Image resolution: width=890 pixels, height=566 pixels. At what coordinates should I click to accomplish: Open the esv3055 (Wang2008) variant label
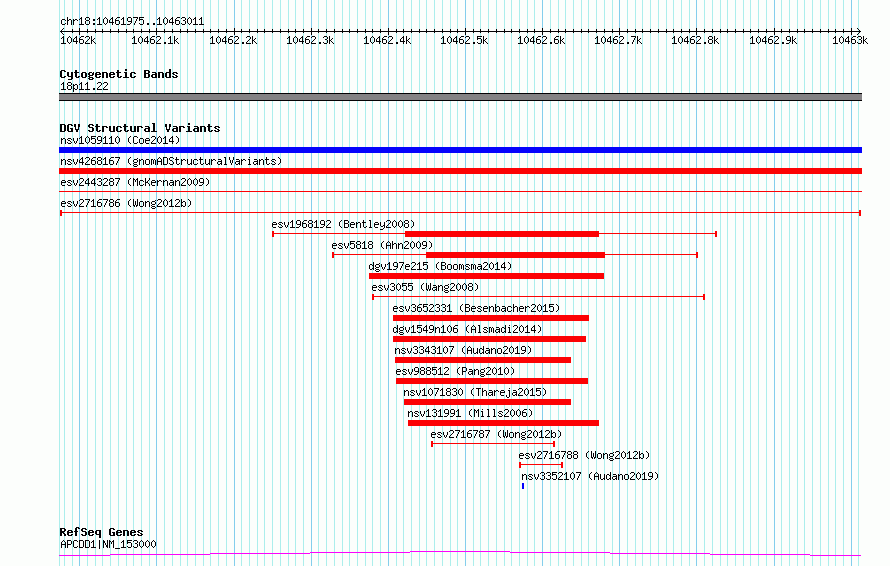coord(425,287)
